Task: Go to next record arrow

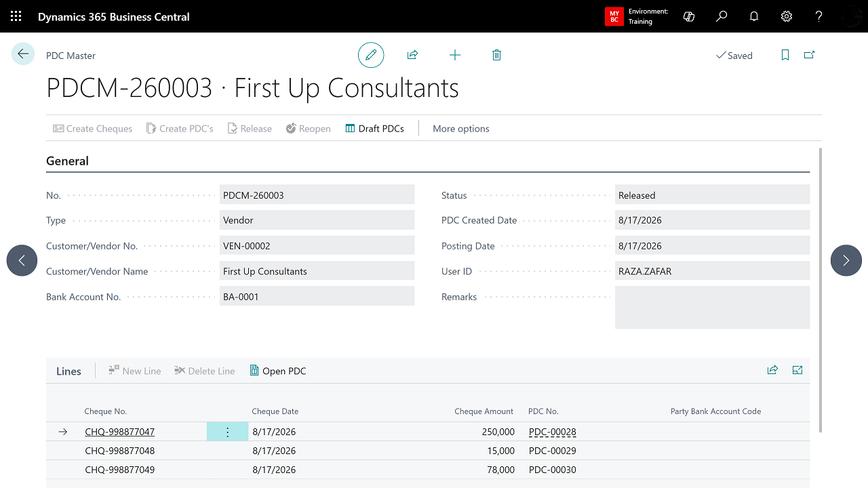Action: click(846, 260)
